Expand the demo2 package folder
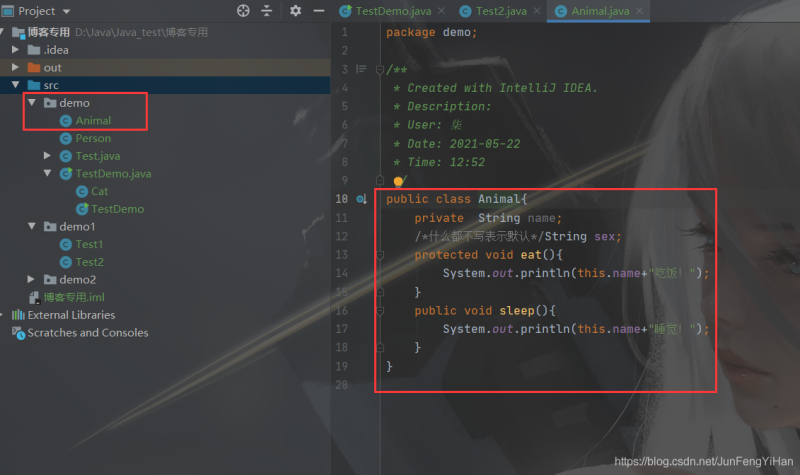 tap(31, 279)
